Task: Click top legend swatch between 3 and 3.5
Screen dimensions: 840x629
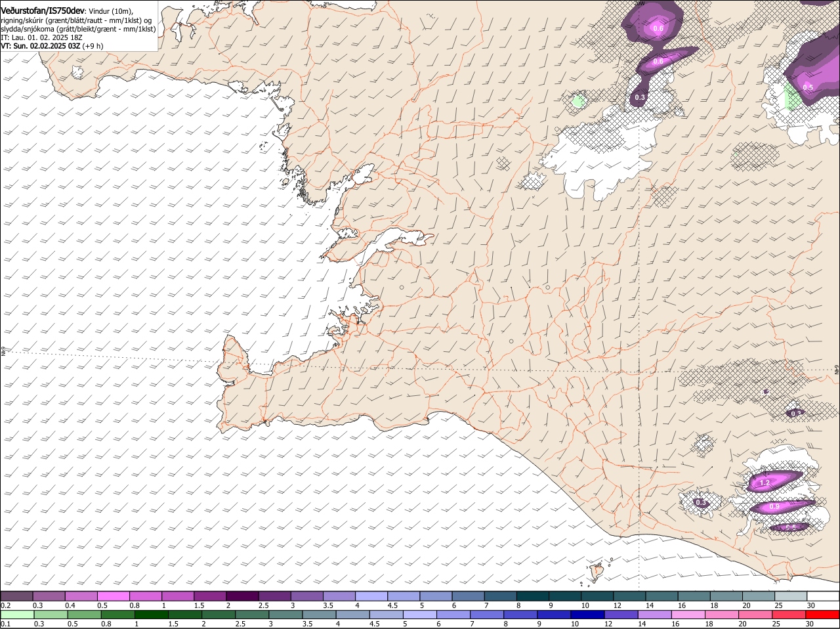Action: [x=307, y=596]
